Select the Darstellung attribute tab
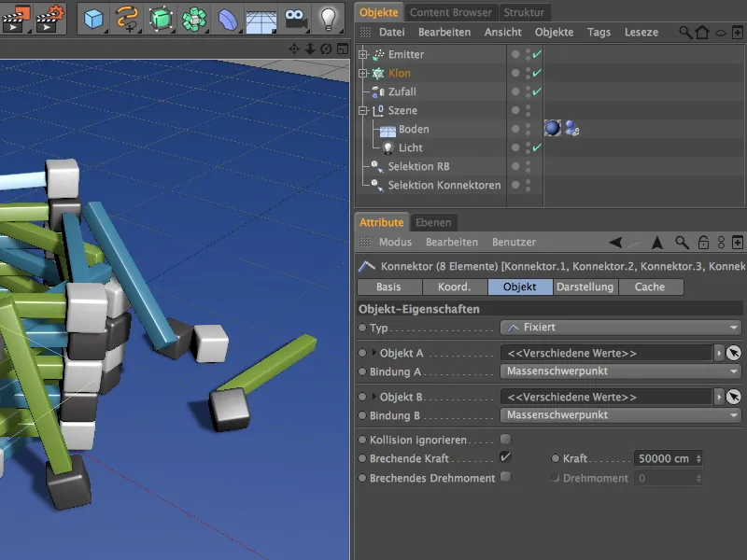Screen dimensions: 747x560 (x=585, y=287)
